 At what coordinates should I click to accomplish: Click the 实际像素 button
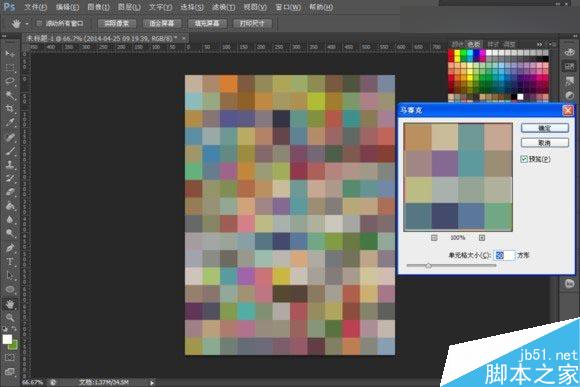pos(117,23)
